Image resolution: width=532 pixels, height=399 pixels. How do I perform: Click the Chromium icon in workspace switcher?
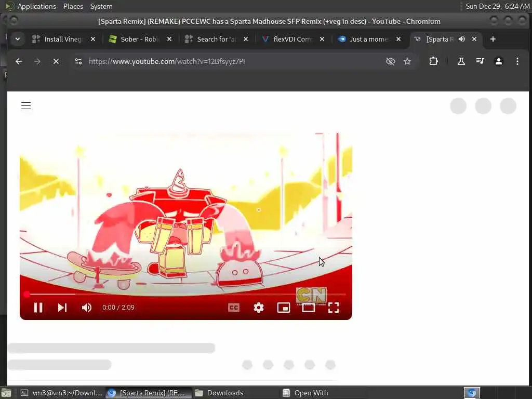[x=472, y=393]
